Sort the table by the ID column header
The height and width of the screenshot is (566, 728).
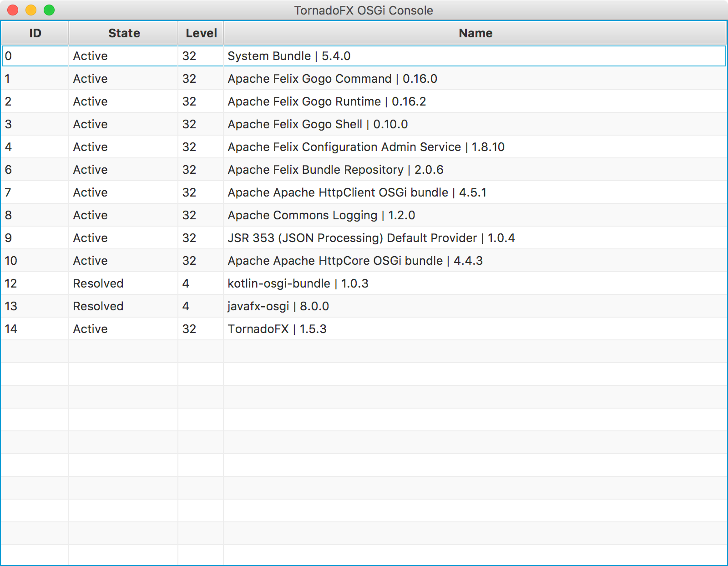pos(35,33)
